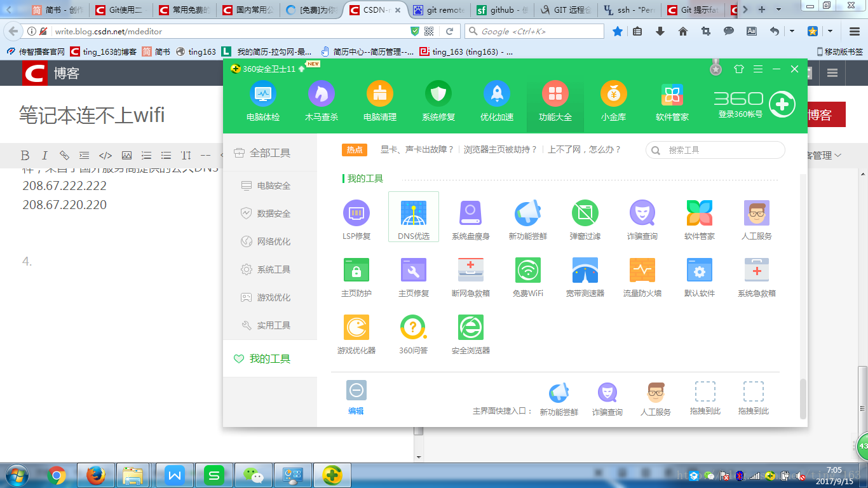868x488 pixels.
Task: Open the 360问答 tool
Action: tap(414, 334)
